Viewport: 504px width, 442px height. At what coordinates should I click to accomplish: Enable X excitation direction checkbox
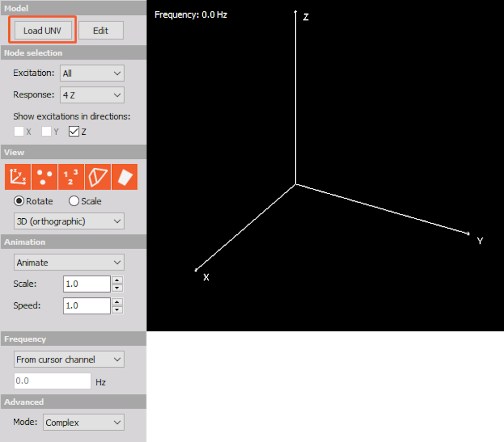(x=19, y=131)
